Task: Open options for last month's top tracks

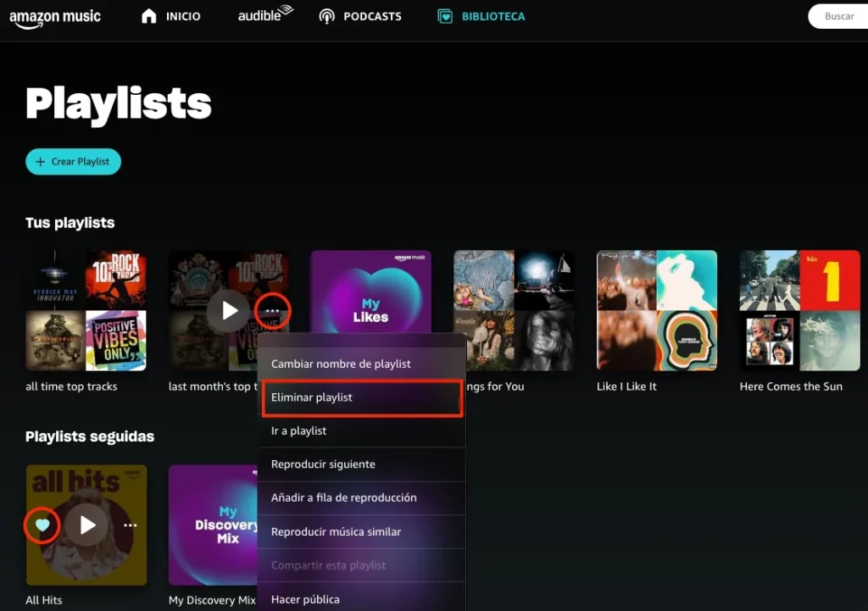Action: point(272,310)
